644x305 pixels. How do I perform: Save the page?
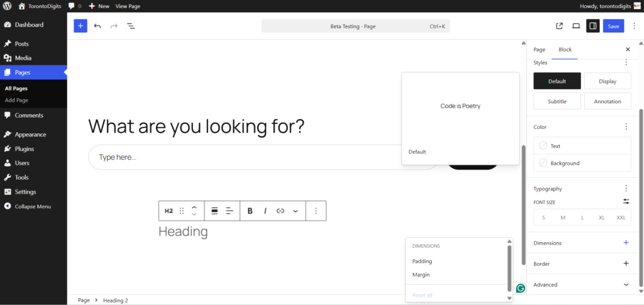coord(613,26)
